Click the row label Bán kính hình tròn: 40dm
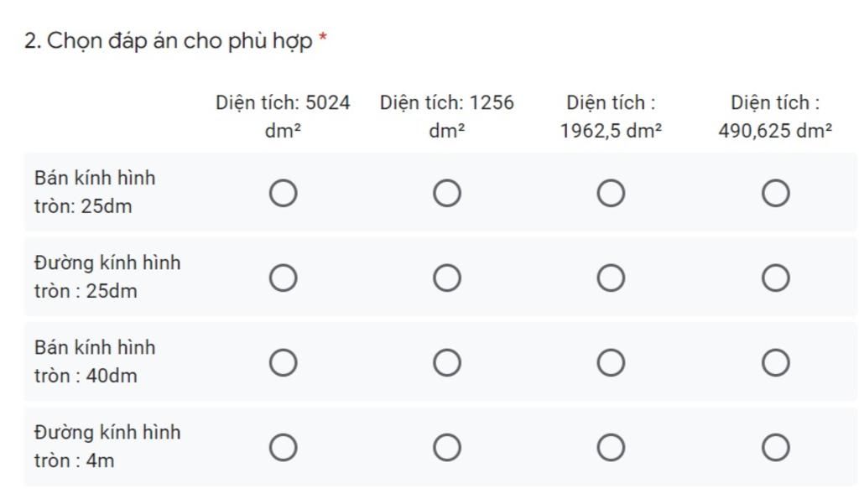Screen dimensions: 859x504 click(95, 361)
